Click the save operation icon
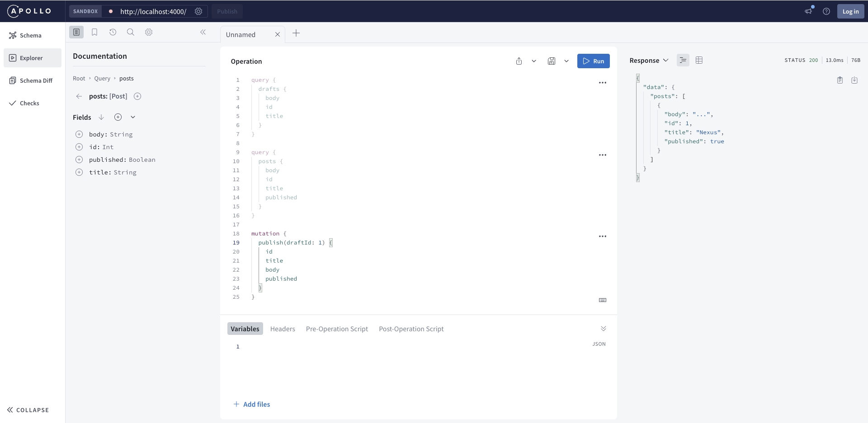 pyautogui.click(x=552, y=61)
